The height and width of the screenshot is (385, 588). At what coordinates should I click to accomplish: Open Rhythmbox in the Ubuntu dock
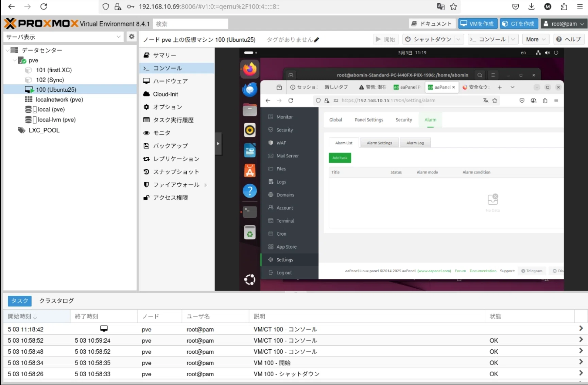pos(250,130)
